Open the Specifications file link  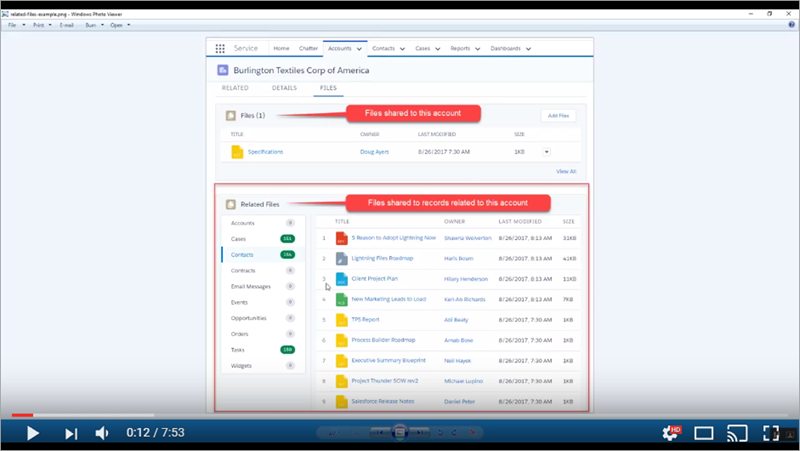[x=265, y=152]
